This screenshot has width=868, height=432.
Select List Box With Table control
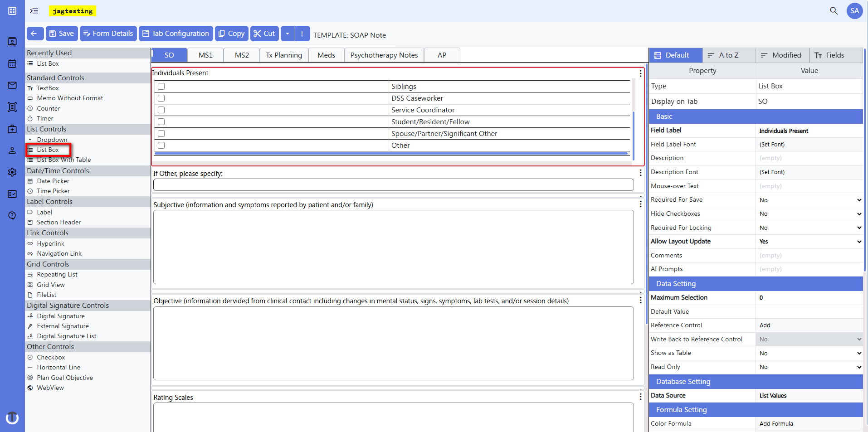coord(63,160)
